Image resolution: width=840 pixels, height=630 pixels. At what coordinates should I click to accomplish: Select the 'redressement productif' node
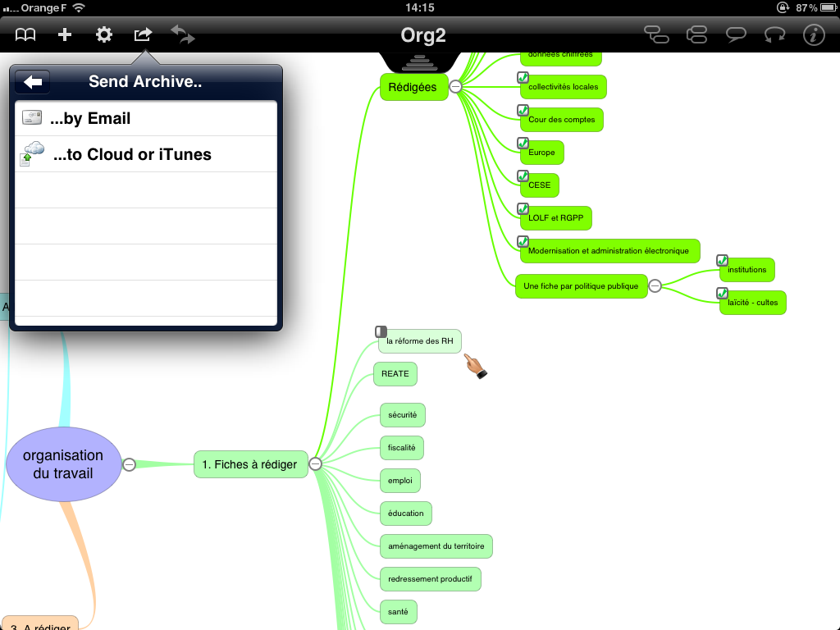430,579
